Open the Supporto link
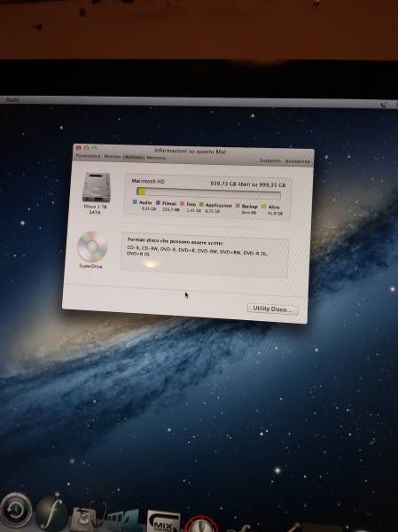 [270, 160]
